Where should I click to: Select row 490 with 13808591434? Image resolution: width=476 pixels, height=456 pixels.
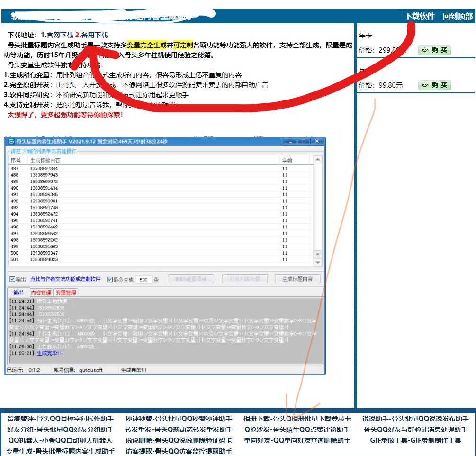tap(160, 188)
